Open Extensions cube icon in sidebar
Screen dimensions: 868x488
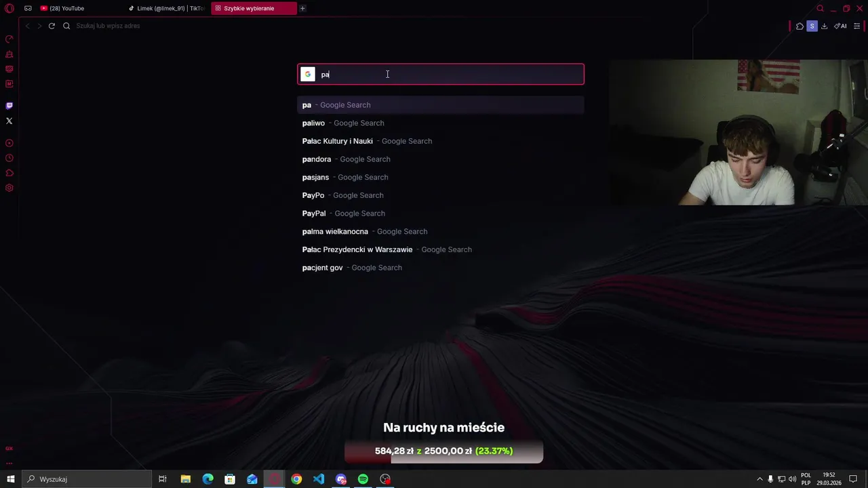tap(9, 173)
